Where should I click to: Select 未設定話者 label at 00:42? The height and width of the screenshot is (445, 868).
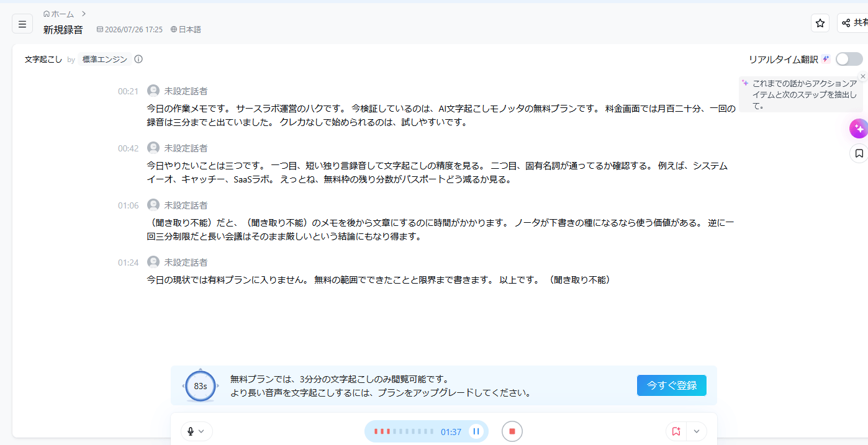[186, 148]
